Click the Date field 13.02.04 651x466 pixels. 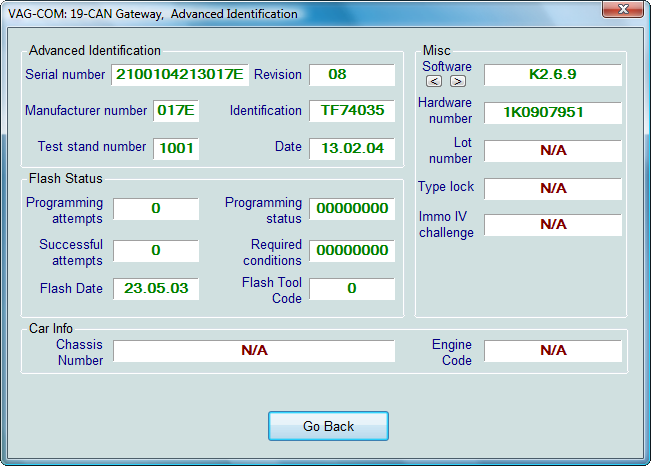click(x=352, y=149)
